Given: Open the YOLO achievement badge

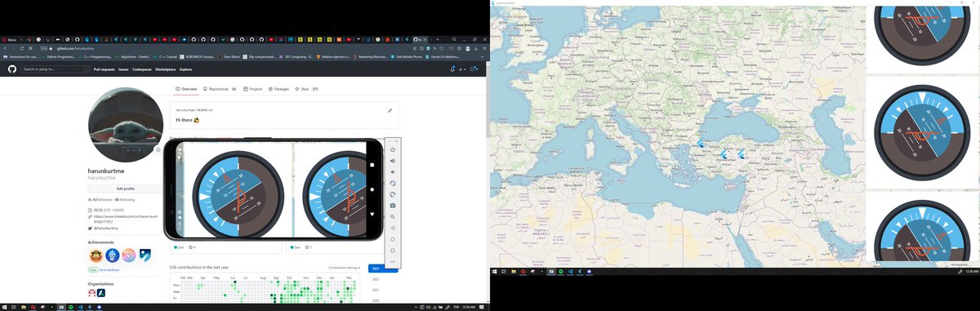Looking at the screenshot, I should (128, 255).
